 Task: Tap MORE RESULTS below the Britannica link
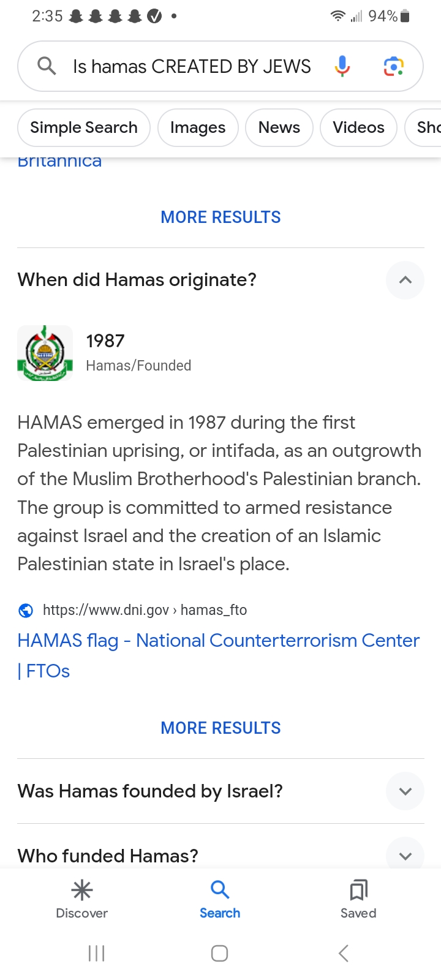221,217
